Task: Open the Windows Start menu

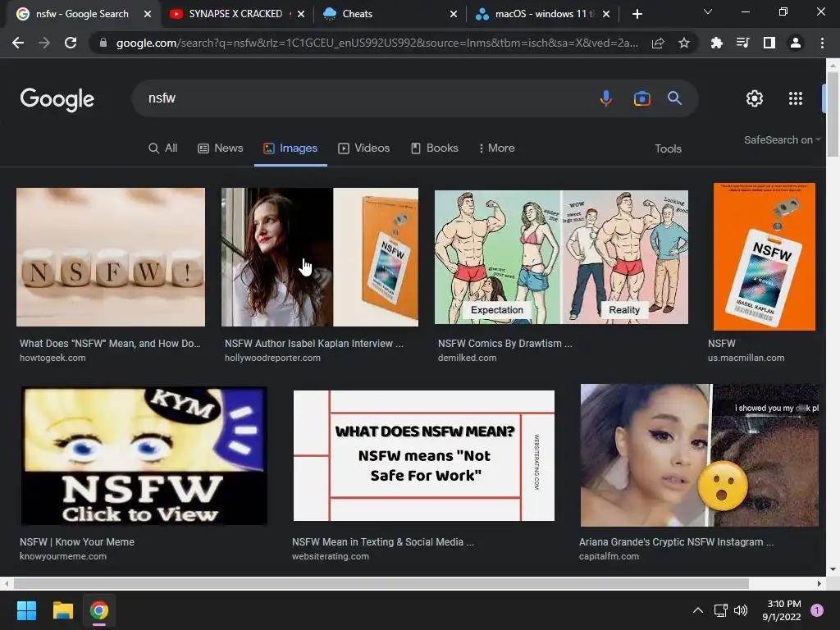Action: click(x=26, y=610)
